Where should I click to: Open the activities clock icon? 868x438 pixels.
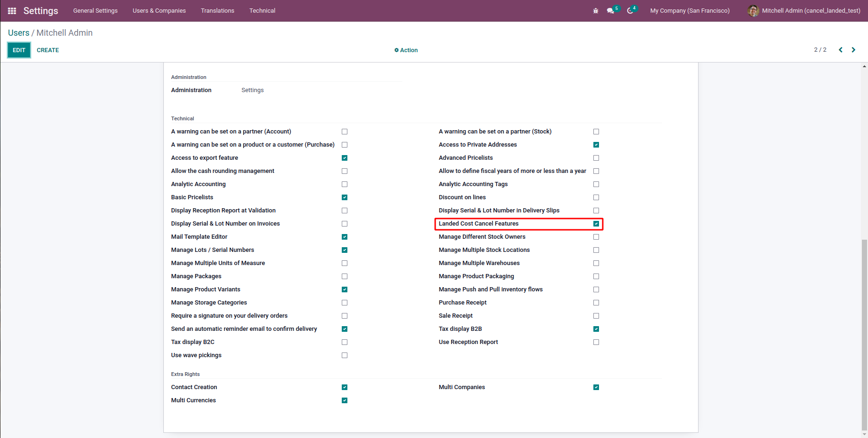(630, 11)
